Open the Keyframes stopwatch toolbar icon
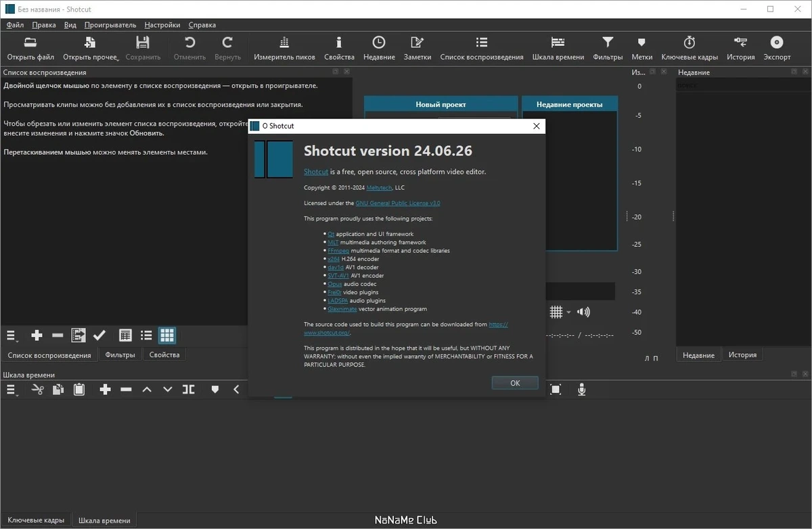812x529 pixels. click(690, 43)
